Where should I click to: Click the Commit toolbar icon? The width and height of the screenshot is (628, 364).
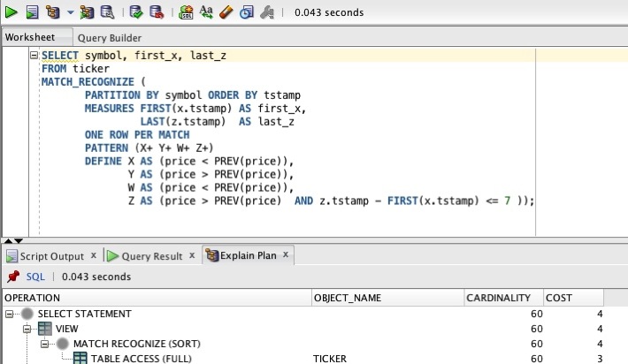pos(136,12)
